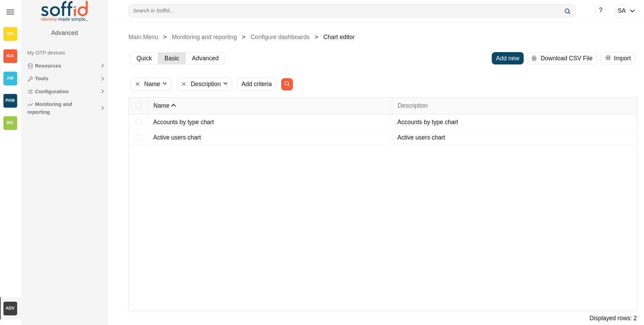Switch to the AM module icon
Screen dimensions: 644x325
(10, 78)
